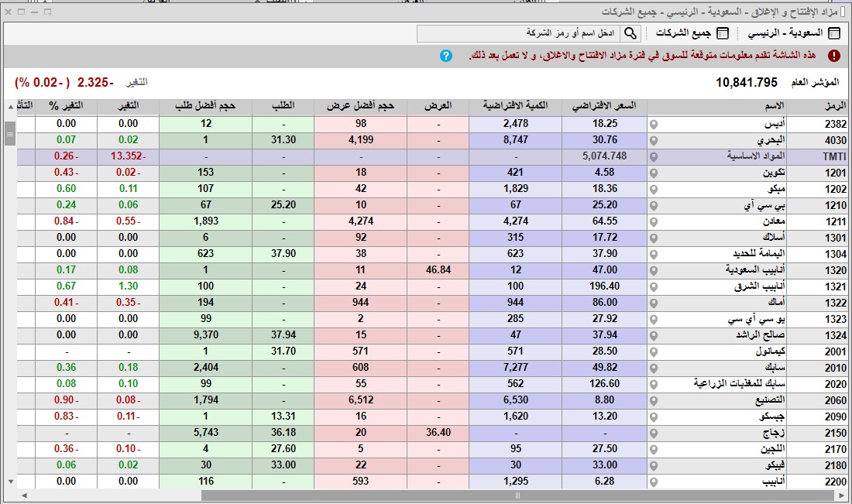
Task: Sort by العرض column header
Action: coord(438,106)
